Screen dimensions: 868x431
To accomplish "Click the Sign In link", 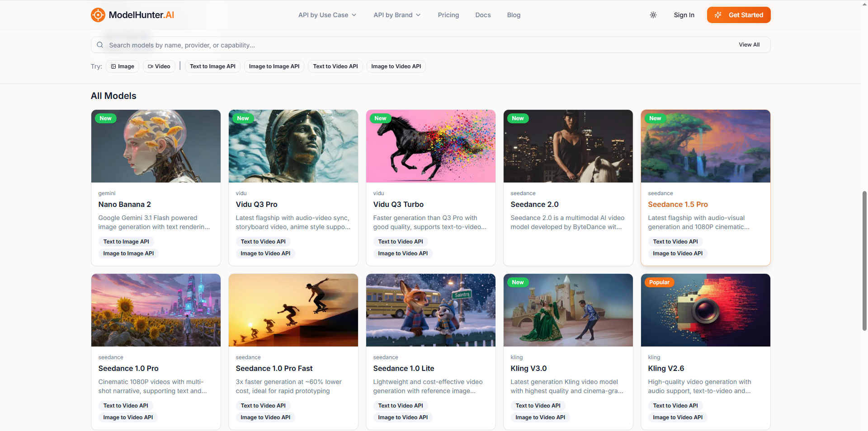I will pos(684,15).
